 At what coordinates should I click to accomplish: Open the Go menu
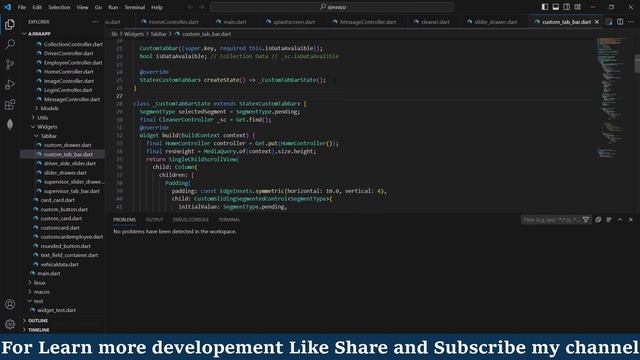98,7
